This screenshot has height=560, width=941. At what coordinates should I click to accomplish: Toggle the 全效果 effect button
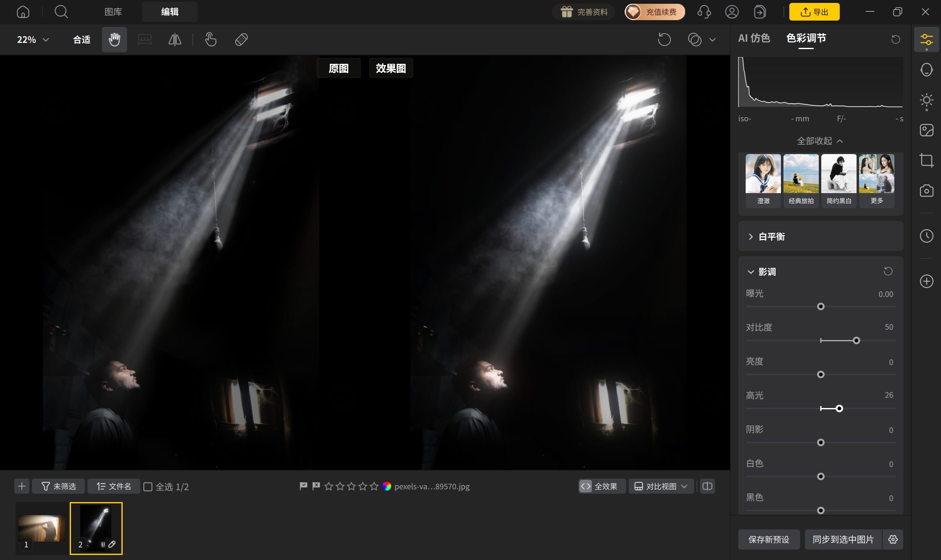tap(602, 486)
